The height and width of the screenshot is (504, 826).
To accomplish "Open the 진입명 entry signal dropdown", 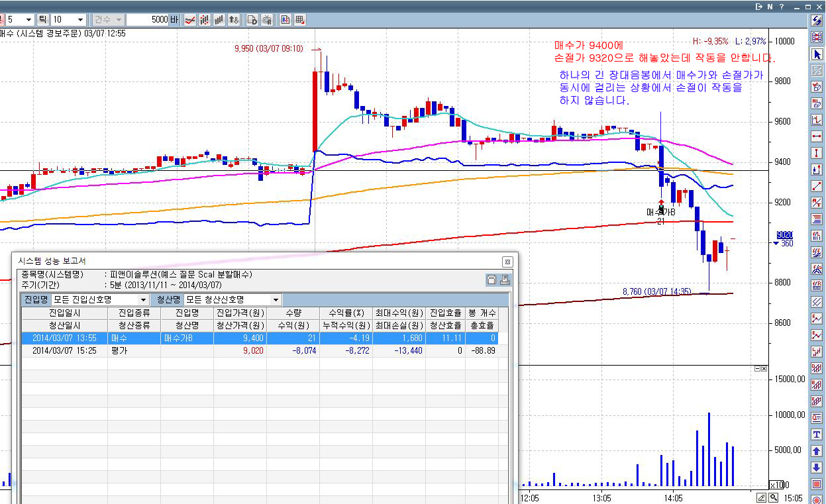I will coord(101,300).
